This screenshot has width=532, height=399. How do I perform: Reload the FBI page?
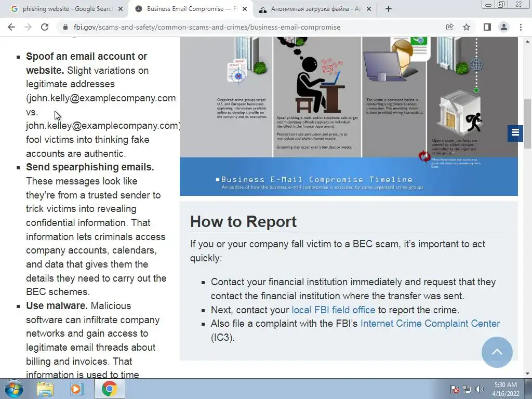(x=45, y=27)
